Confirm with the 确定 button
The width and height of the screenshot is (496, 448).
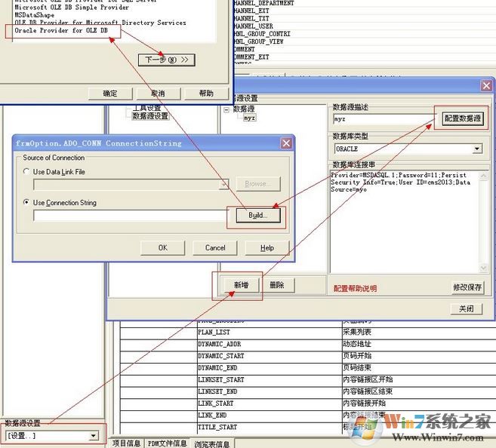pos(110,94)
